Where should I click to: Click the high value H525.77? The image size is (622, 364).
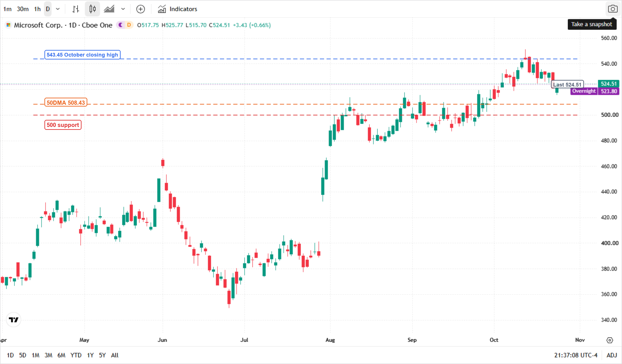pyautogui.click(x=172, y=25)
